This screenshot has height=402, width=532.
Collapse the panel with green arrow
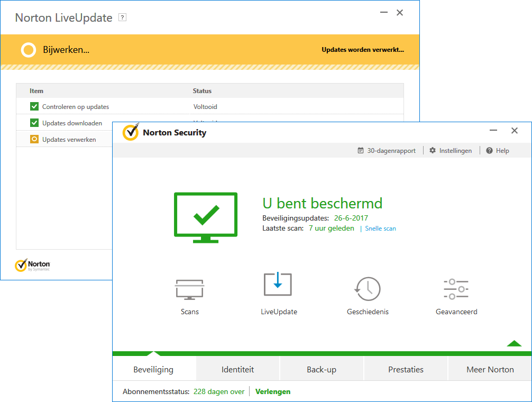[x=514, y=343]
